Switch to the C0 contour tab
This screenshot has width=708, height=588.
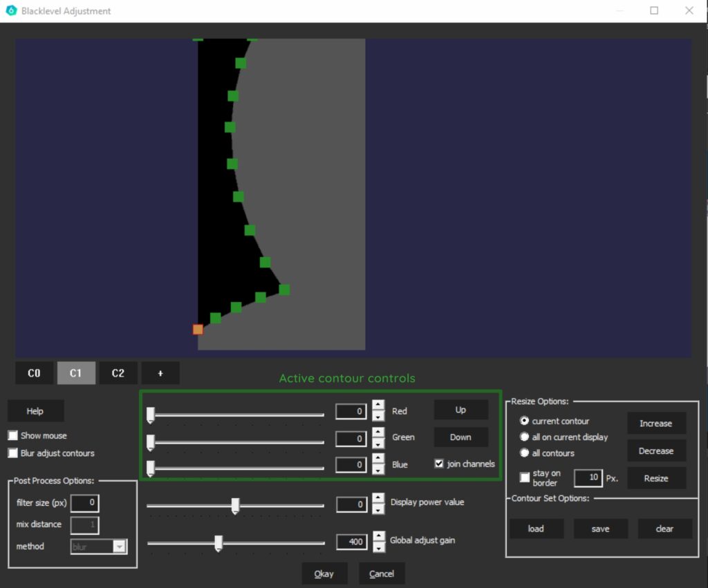click(x=34, y=373)
